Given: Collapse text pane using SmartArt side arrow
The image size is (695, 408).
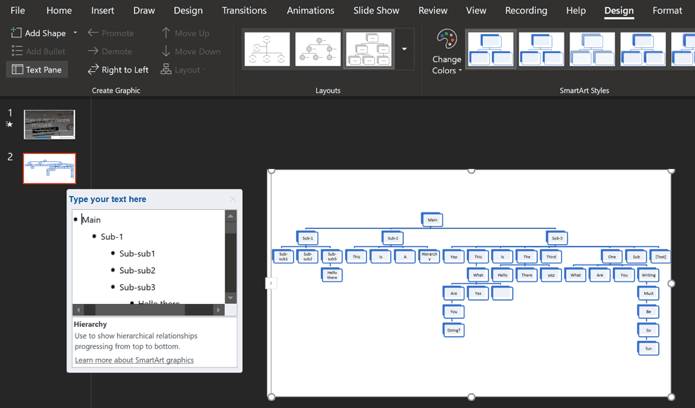Looking at the screenshot, I should [x=271, y=283].
